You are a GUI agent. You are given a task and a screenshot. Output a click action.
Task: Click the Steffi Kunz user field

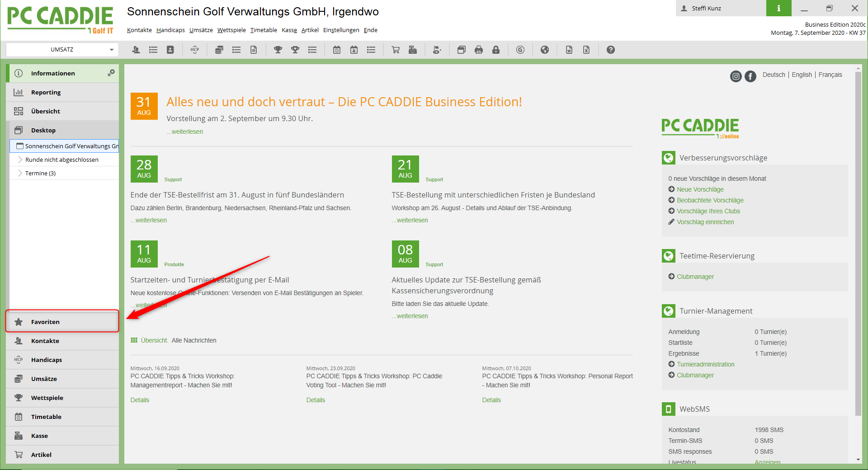721,8
